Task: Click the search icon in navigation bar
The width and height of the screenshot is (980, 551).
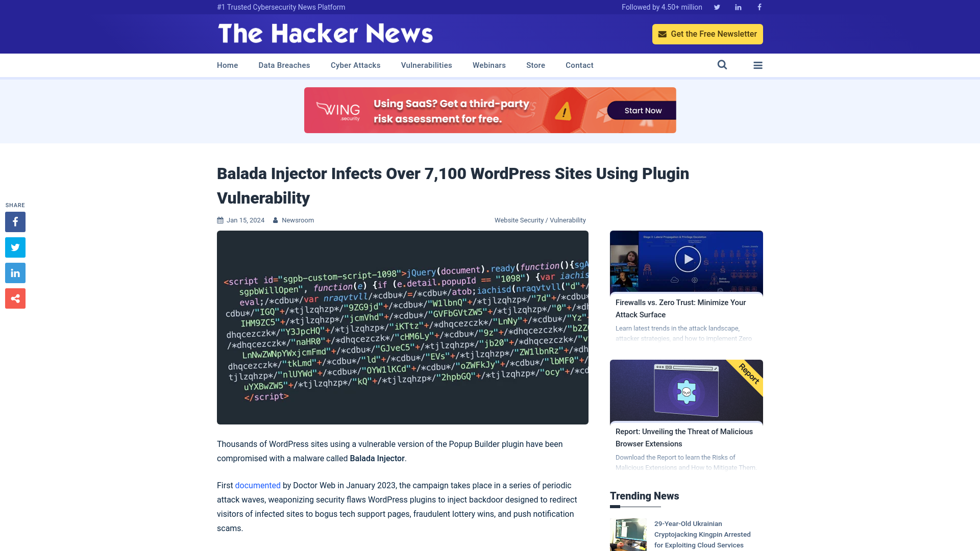Action: pyautogui.click(x=722, y=65)
